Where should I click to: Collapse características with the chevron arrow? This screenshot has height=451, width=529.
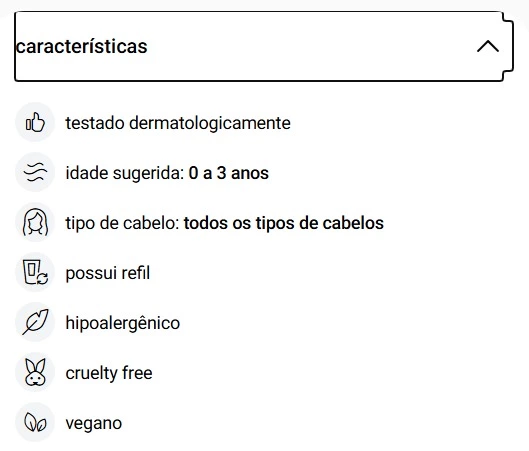click(x=488, y=46)
